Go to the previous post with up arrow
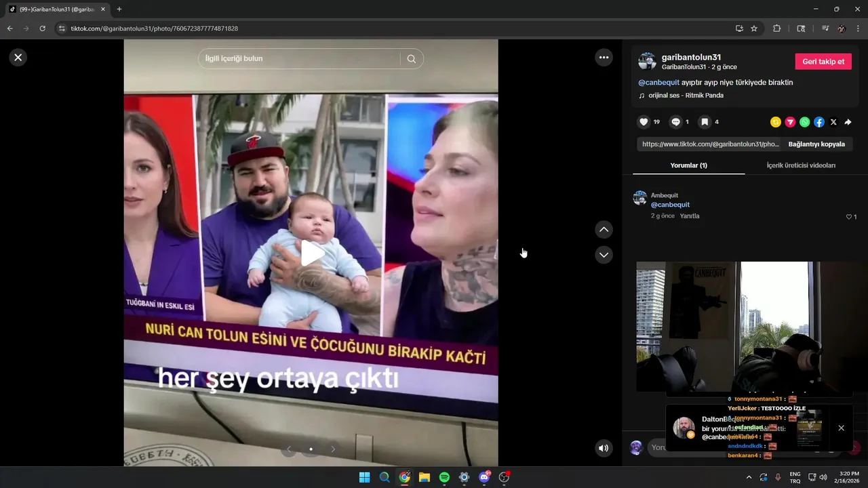Image resolution: width=868 pixels, height=488 pixels. pos(604,230)
